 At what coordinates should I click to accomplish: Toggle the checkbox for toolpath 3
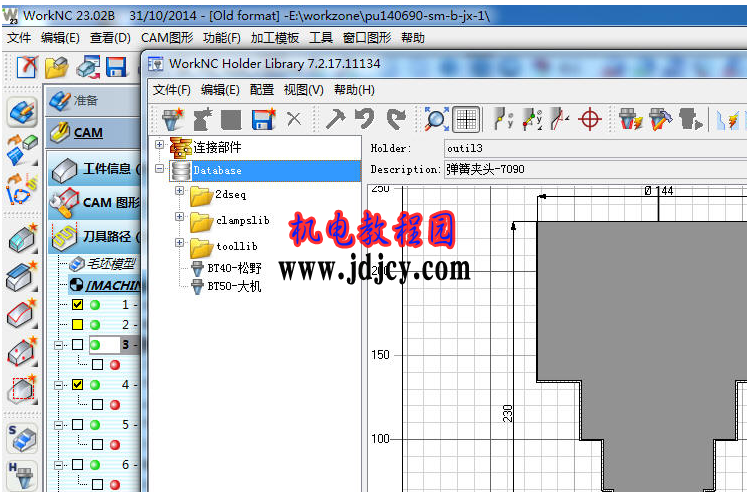(78, 344)
